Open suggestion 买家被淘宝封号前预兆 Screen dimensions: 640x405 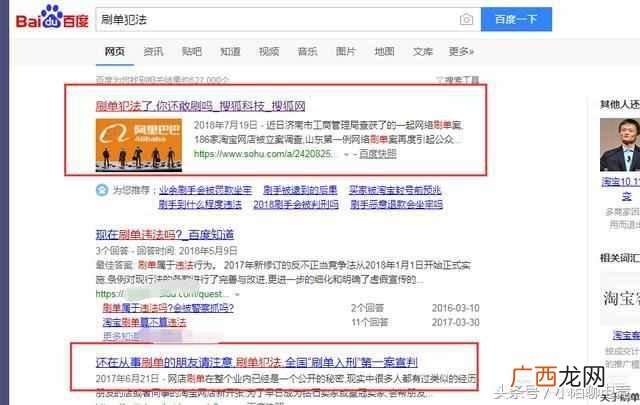pos(395,190)
